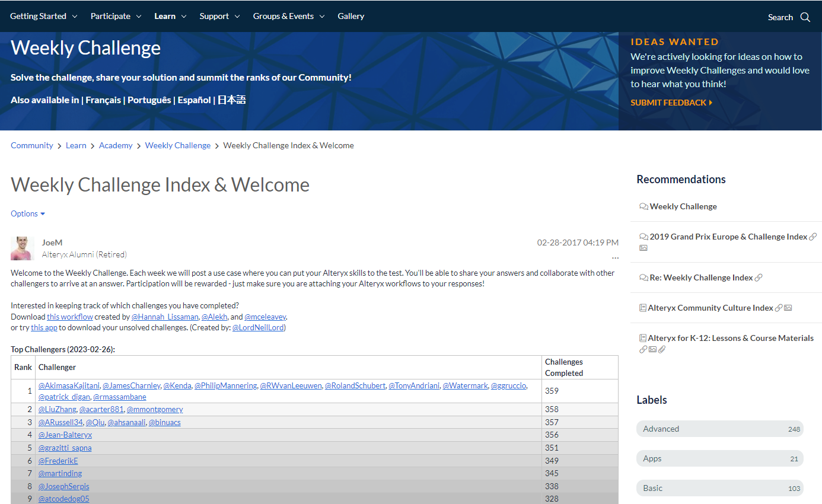Download via the 'this workflow' link
The width and height of the screenshot is (822, 504).
70,317
